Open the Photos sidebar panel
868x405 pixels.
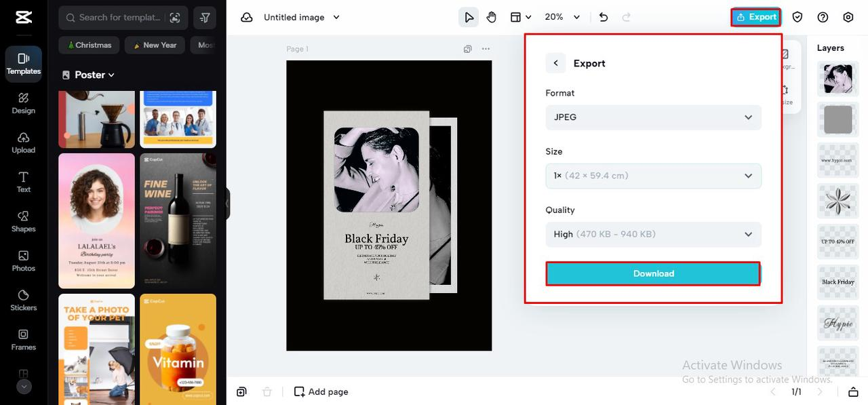pos(24,261)
